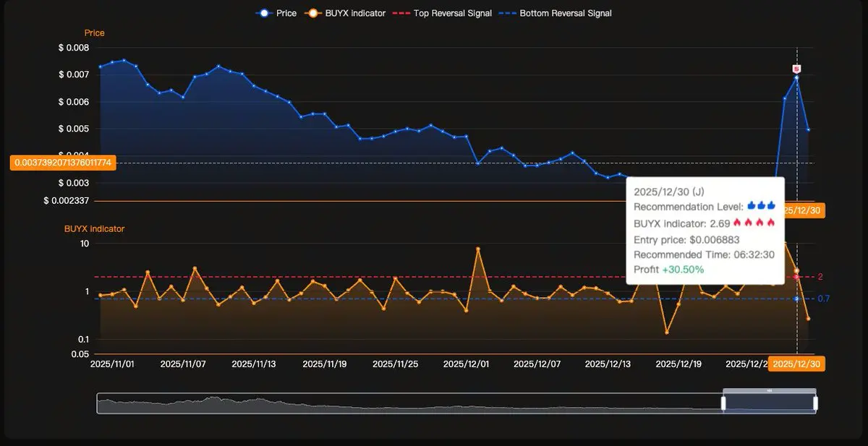
Task: Click the BUYX spike data point near 2025/12/01
Action: [x=478, y=249]
